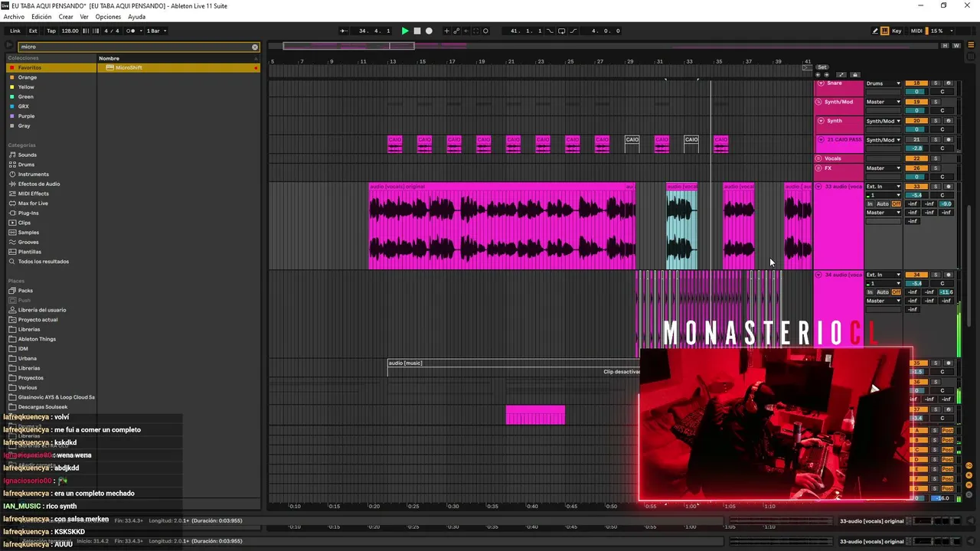Collapse the 33 audio track
The height and width of the screenshot is (551, 980).
(x=818, y=187)
